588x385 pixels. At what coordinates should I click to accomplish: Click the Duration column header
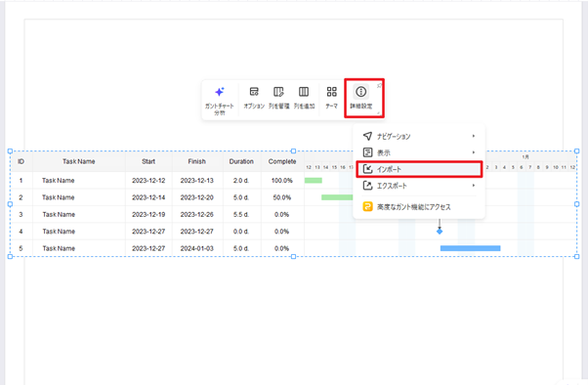[241, 161]
